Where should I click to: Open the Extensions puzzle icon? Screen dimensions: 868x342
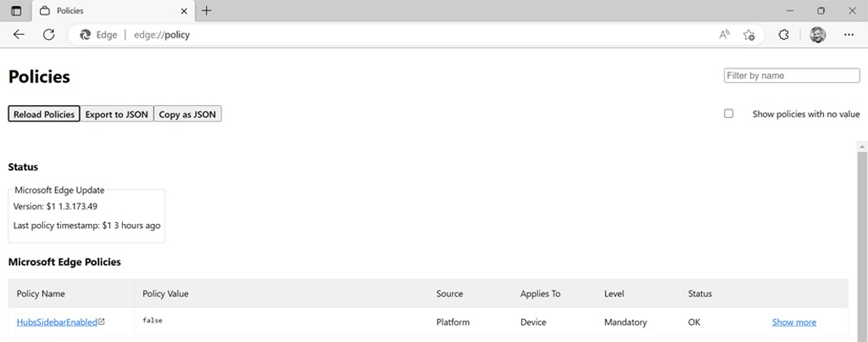tap(783, 35)
